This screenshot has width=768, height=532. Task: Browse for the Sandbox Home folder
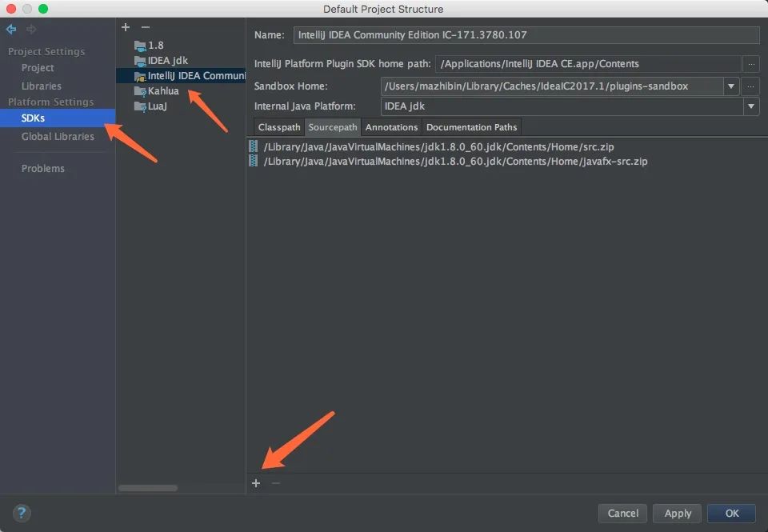750,86
